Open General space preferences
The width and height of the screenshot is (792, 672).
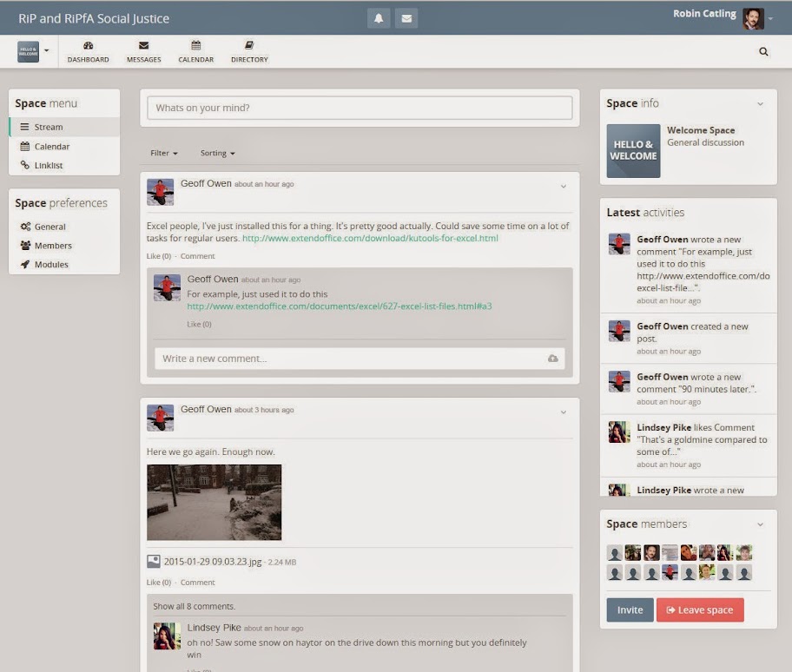tap(64, 227)
